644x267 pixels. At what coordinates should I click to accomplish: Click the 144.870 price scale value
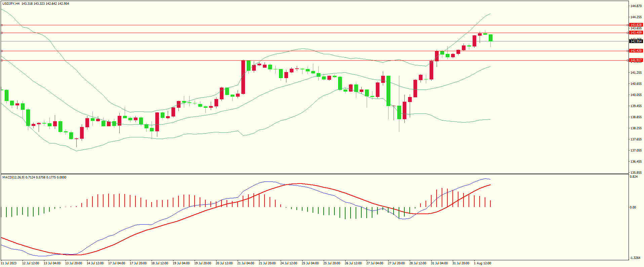(636, 6)
